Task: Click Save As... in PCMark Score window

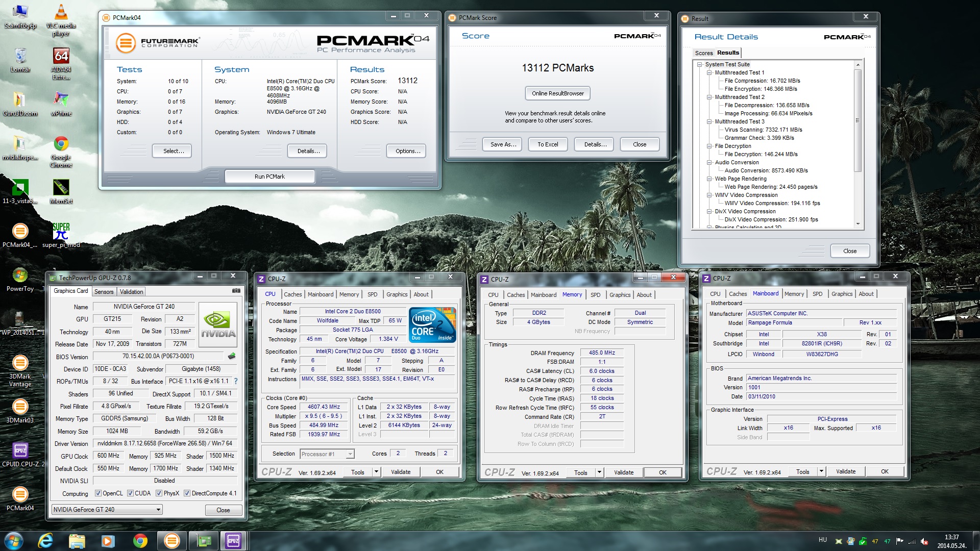Action: click(x=503, y=144)
